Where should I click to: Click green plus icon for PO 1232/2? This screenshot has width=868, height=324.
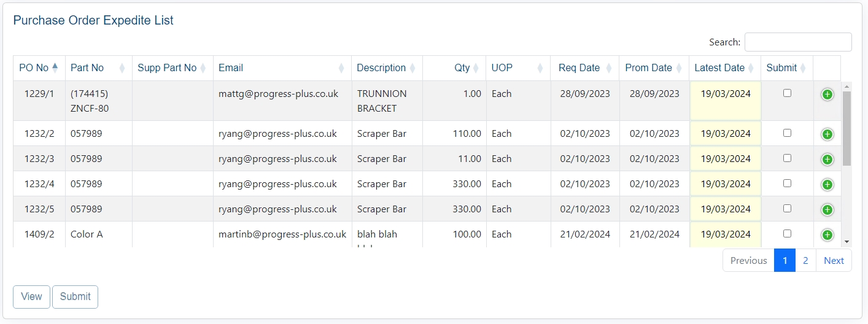tap(827, 134)
